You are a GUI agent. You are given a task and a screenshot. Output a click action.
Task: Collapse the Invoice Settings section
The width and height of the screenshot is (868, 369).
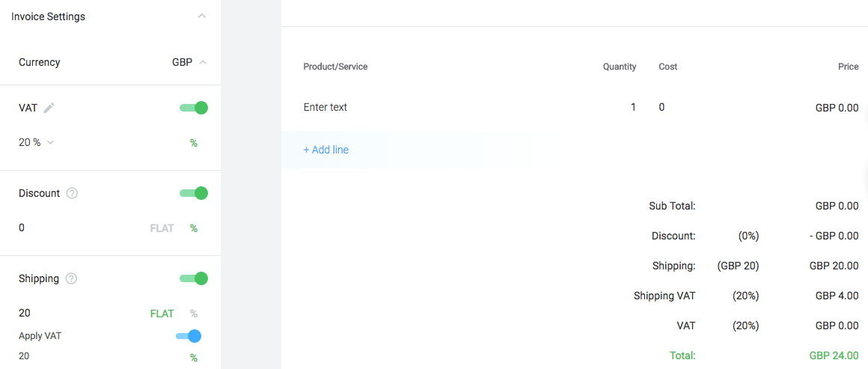(x=202, y=16)
